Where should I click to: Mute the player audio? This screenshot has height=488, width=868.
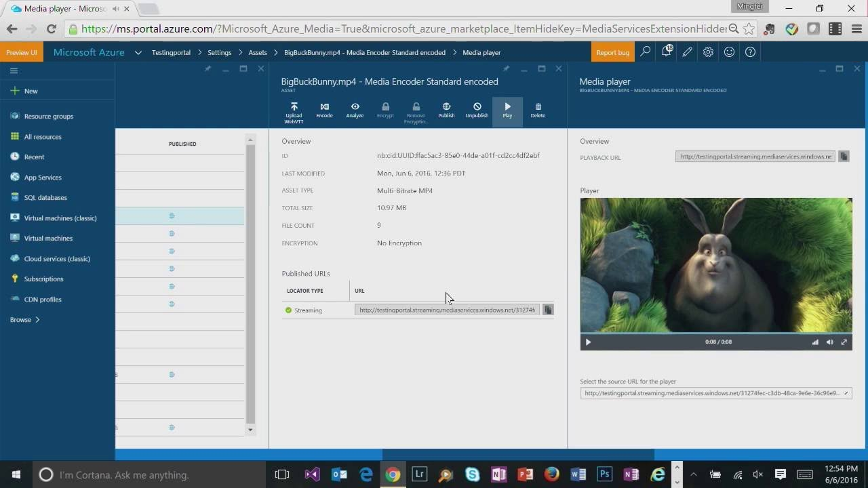point(829,342)
